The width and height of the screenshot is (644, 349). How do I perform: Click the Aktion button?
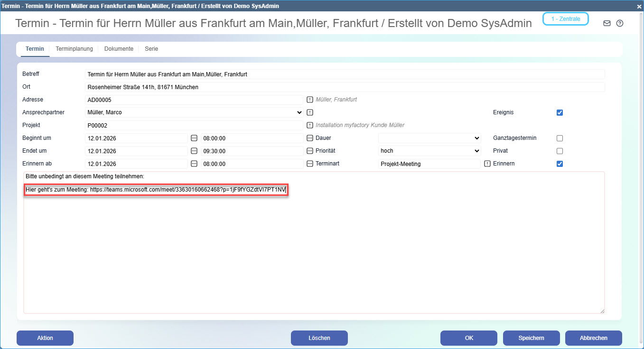click(45, 338)
